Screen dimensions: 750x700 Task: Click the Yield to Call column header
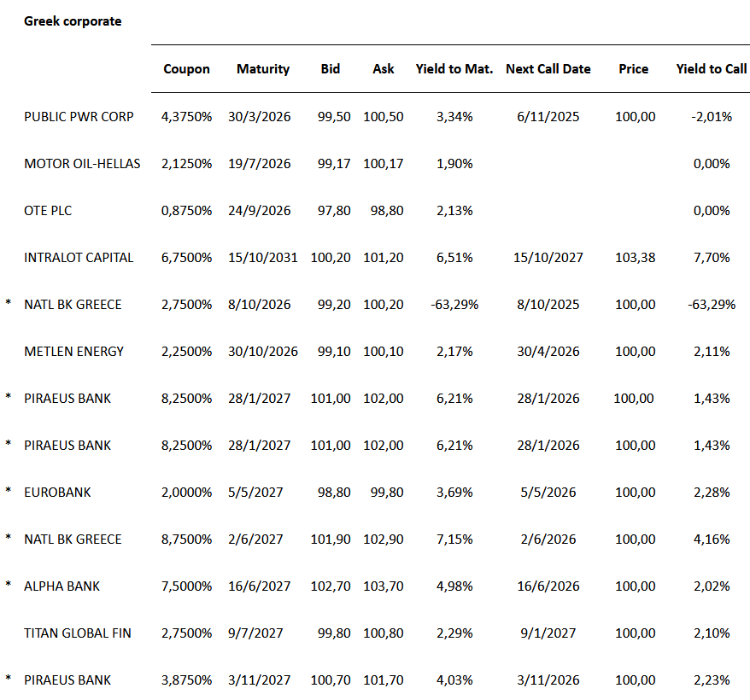point(711,69)
